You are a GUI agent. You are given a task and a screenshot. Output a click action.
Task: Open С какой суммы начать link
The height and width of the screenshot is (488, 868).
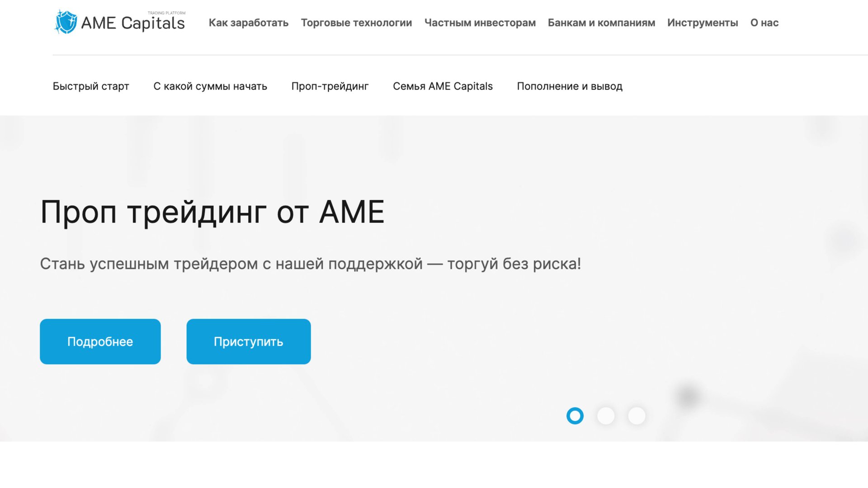(210, 86)
